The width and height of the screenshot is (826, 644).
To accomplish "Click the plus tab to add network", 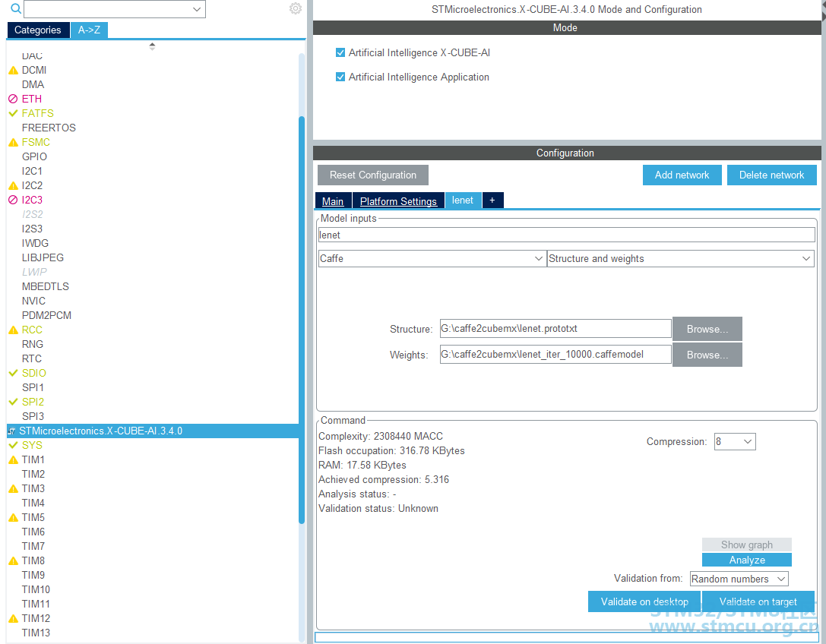I will pos(492,200).
